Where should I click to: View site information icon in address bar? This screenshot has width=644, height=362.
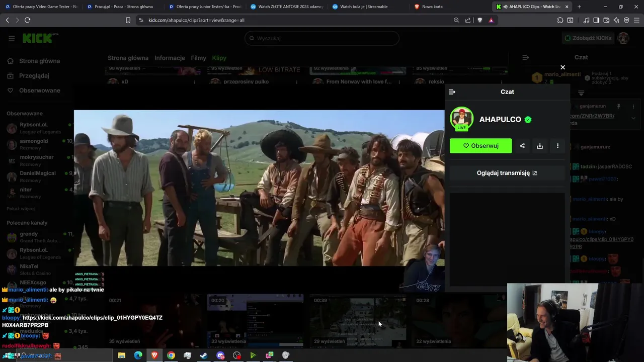(141, 20)
